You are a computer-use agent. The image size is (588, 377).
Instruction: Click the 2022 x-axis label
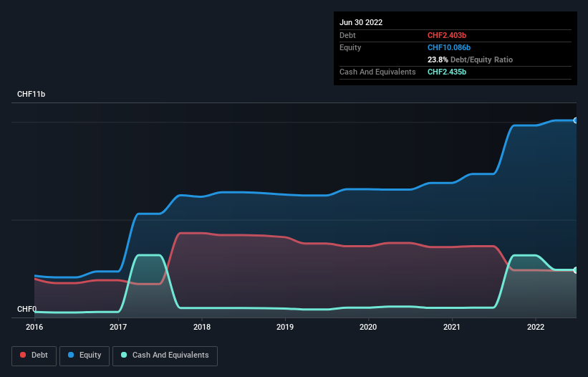[536, 327]
